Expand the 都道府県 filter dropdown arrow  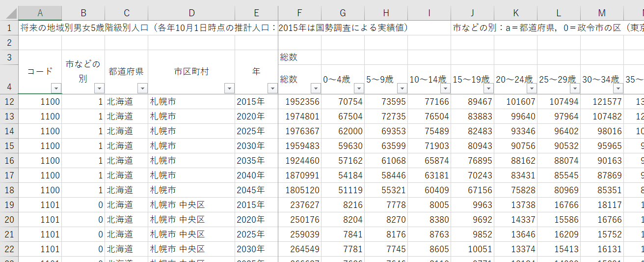tap(142, 88)
